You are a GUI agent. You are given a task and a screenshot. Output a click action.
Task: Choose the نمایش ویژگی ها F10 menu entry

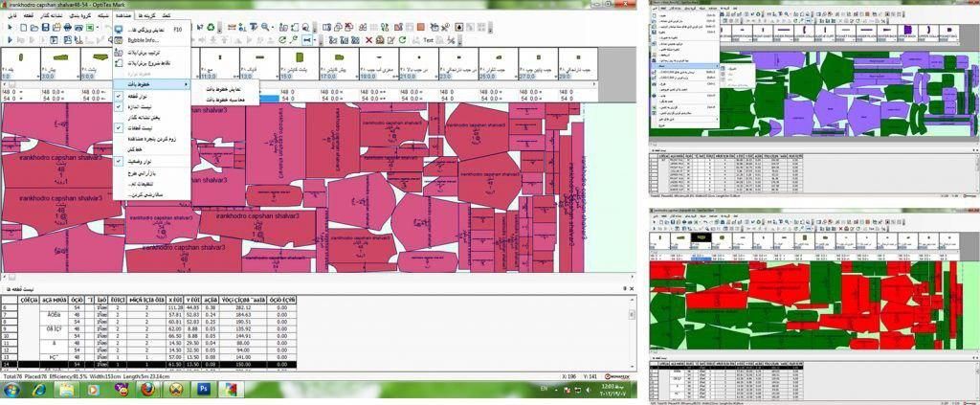[152, 30]
